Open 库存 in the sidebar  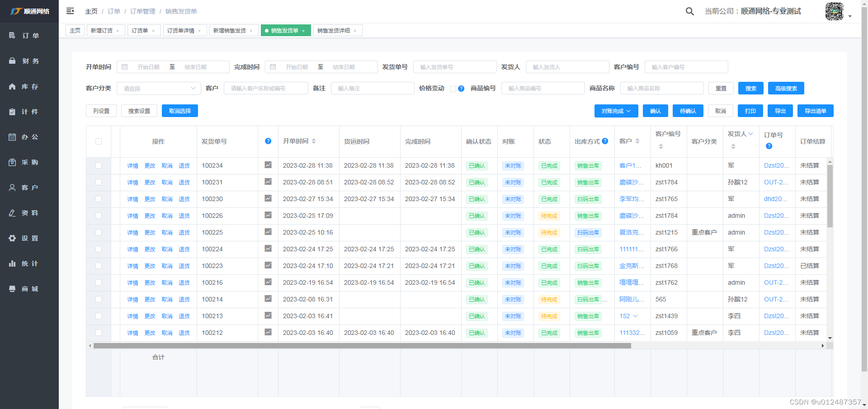click(x=29, y=86)
